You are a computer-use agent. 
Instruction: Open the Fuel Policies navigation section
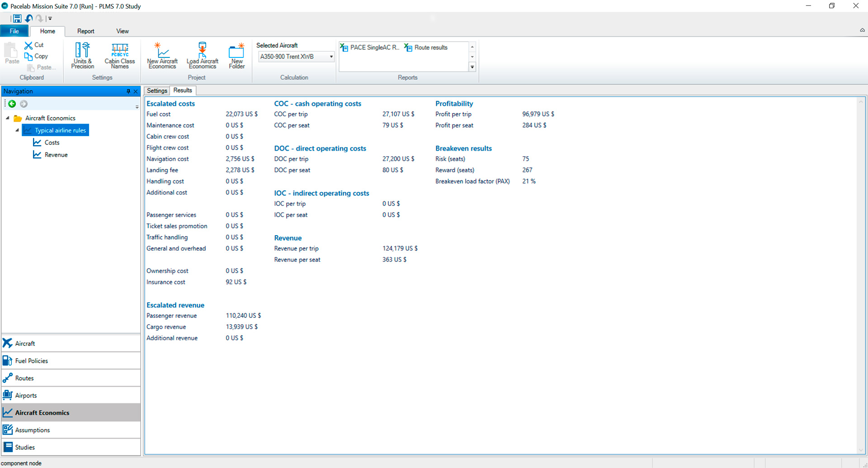tap(71, 361)
